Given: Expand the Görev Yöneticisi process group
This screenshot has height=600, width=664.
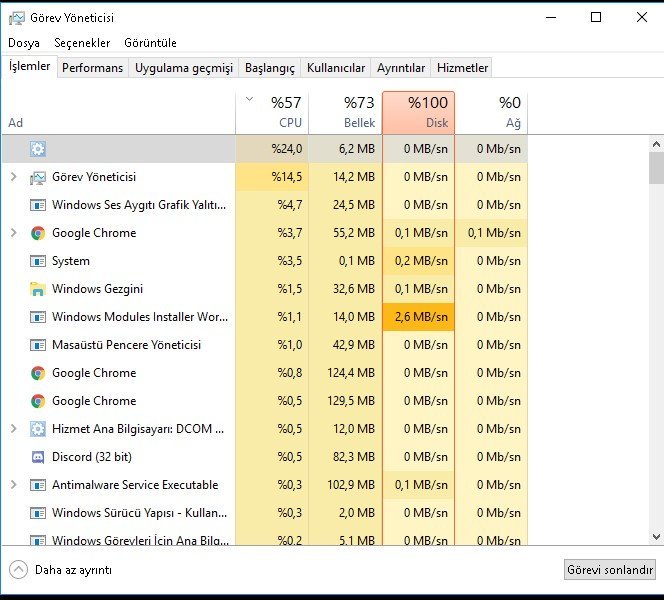Looking at the screenshot, I should [13, 177].
